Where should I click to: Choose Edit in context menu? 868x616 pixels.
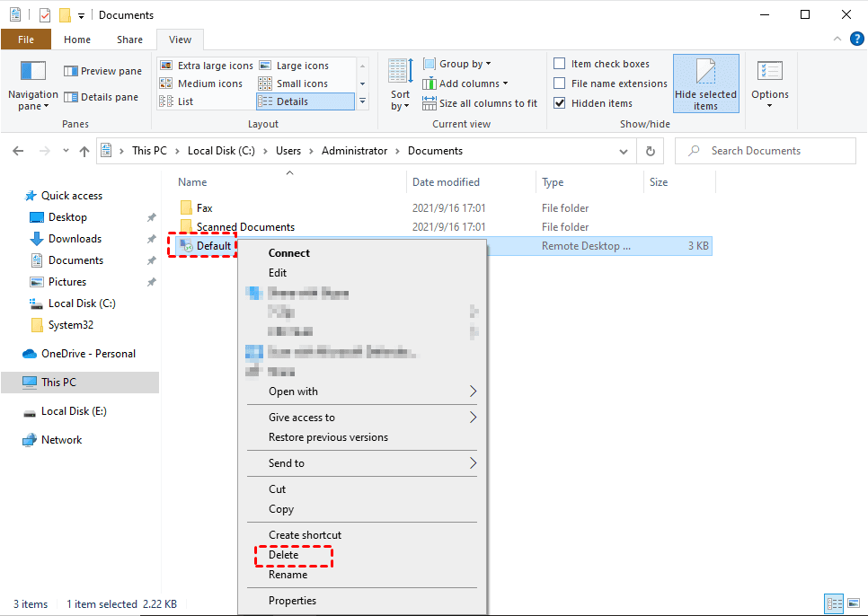click(x=278, y=273)
